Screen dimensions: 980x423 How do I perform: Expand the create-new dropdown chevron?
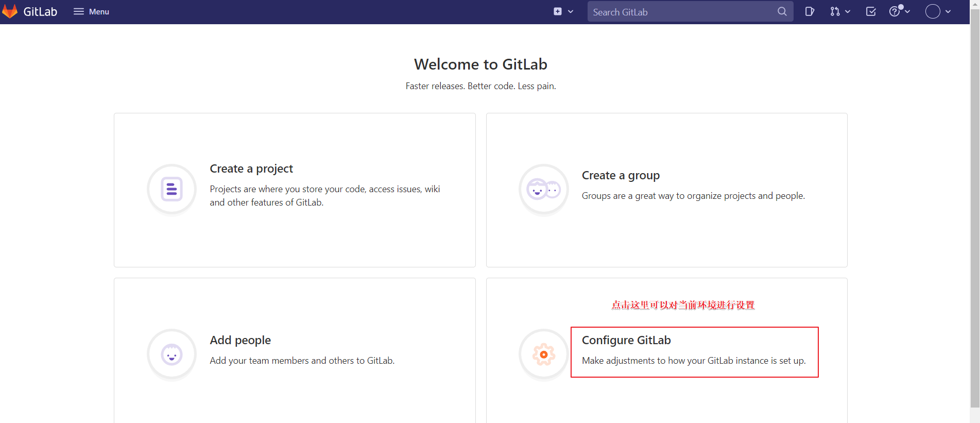(x=571, y=11)
